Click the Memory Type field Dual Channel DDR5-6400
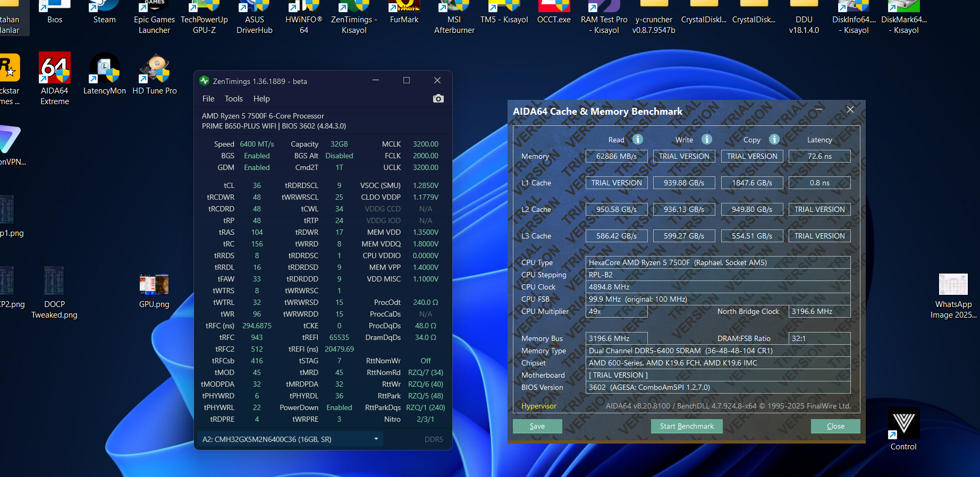 718,351
